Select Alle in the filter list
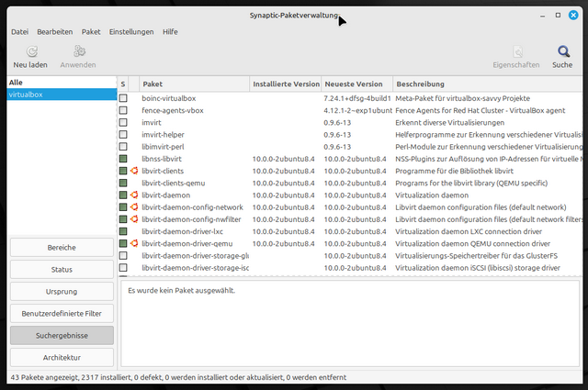The width and height of the screenshot is (588, 390). [x=62, y=83]
